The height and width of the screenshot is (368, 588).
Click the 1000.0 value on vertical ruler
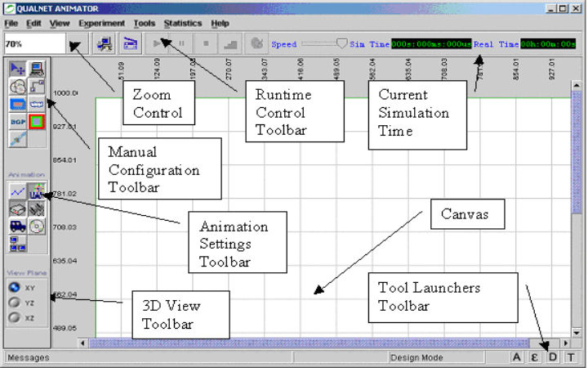pos(65,92)
